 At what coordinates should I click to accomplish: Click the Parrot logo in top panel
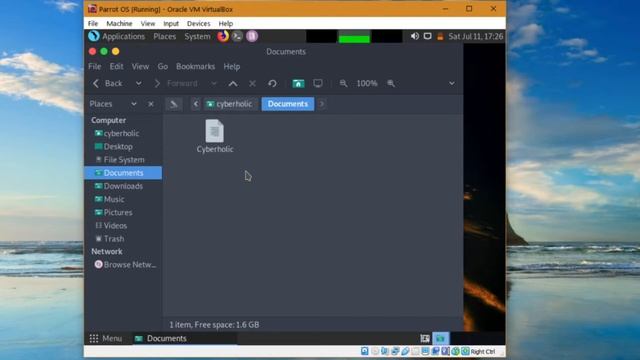93,36
